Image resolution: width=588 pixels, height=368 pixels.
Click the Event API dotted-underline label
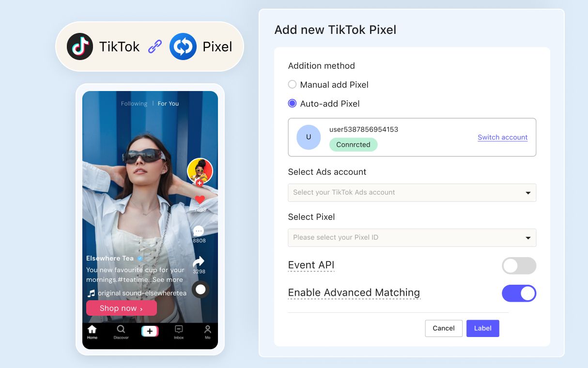[311, 265]
